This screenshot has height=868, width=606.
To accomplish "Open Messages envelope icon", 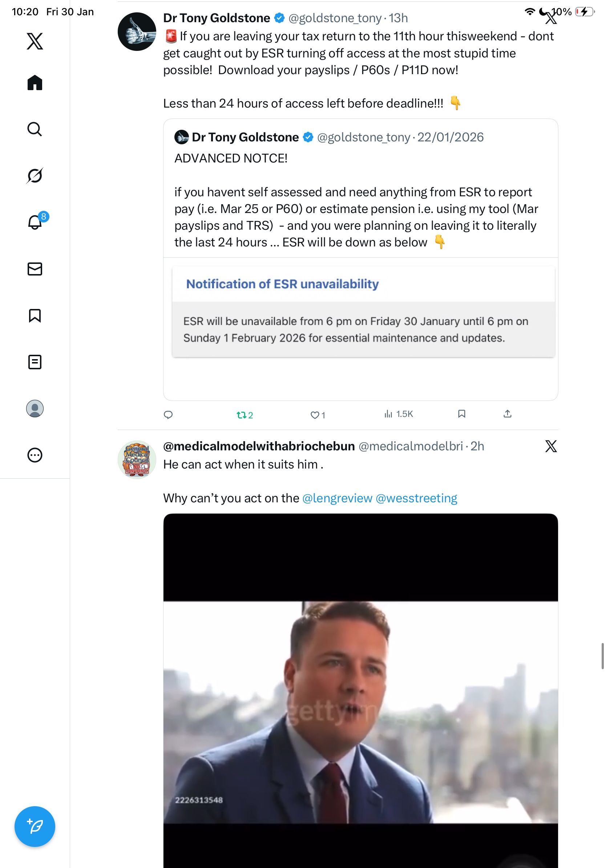I will coord(35,269).
